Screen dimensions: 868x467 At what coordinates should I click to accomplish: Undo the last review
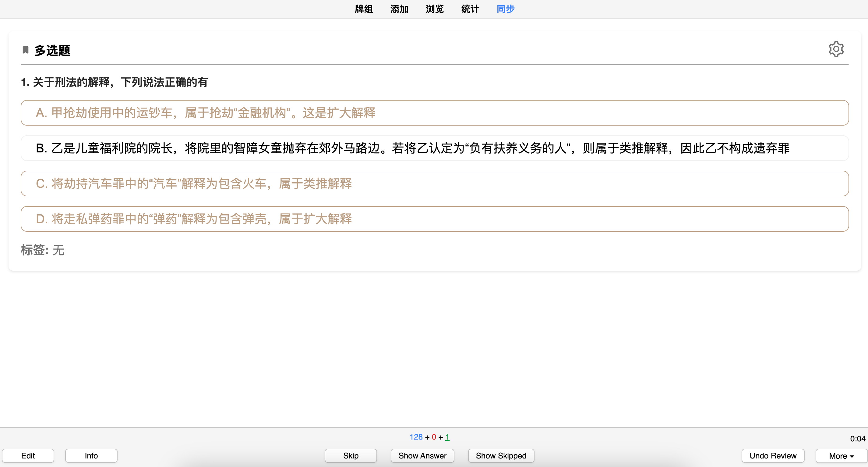[x=773, y=456]
